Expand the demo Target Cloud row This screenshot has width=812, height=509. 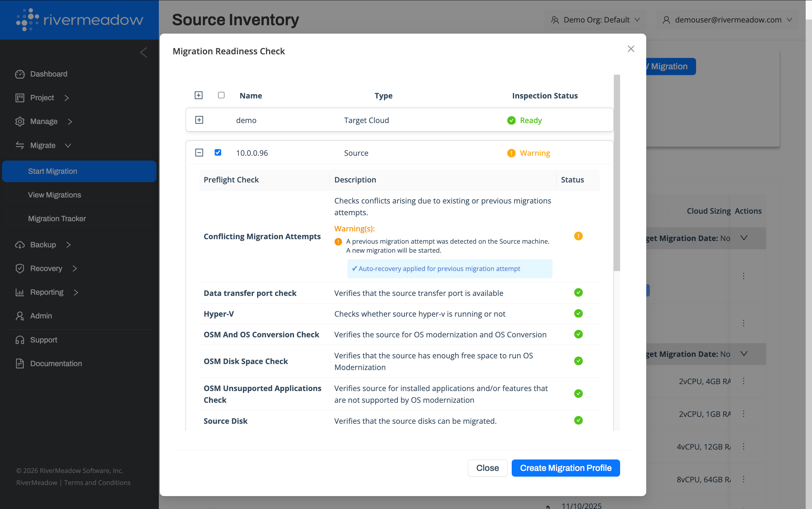click(199, 120)
